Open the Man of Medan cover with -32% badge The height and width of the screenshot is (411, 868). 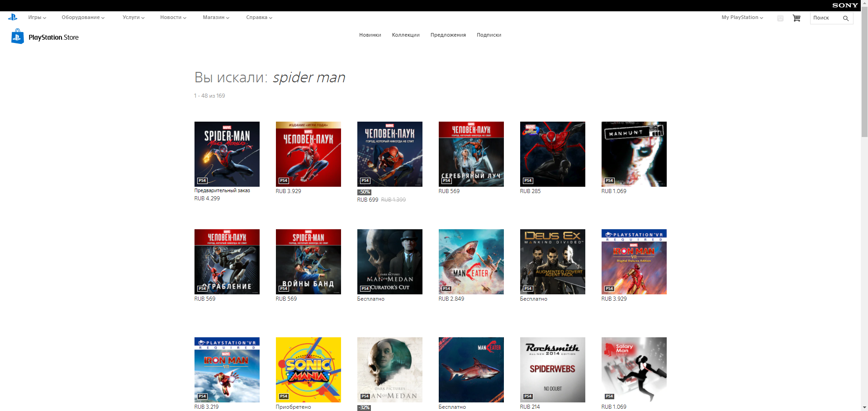click(x=390, y=370)
